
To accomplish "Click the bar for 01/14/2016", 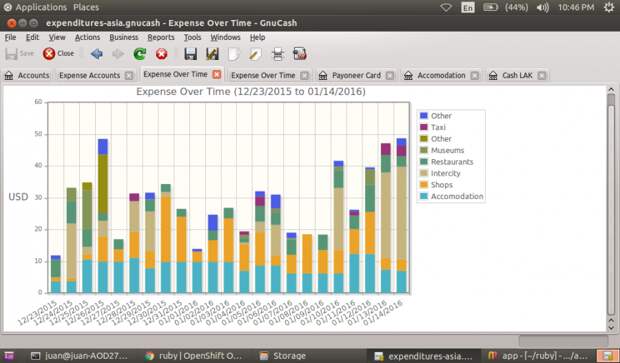I will [x=401, y=216].
